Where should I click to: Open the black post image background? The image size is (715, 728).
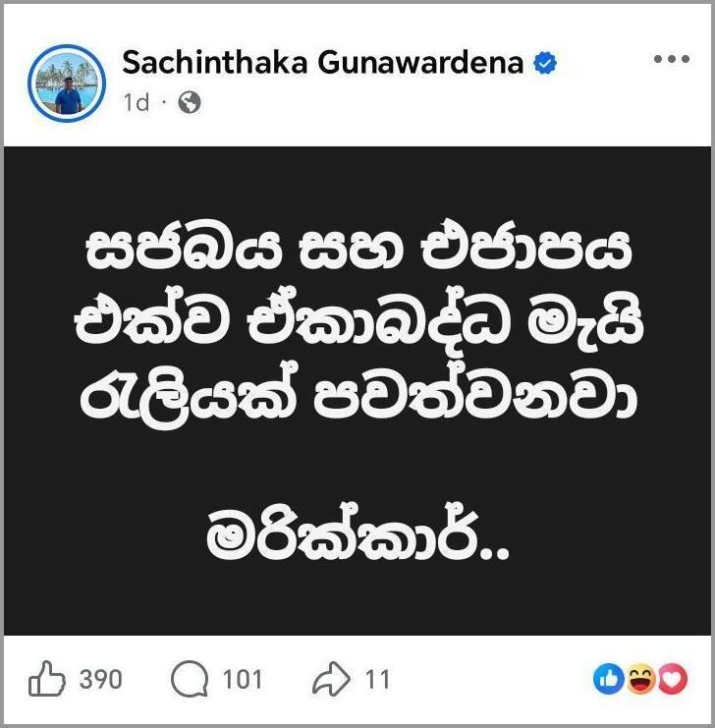pyautogui.click(x=357, y=391)
